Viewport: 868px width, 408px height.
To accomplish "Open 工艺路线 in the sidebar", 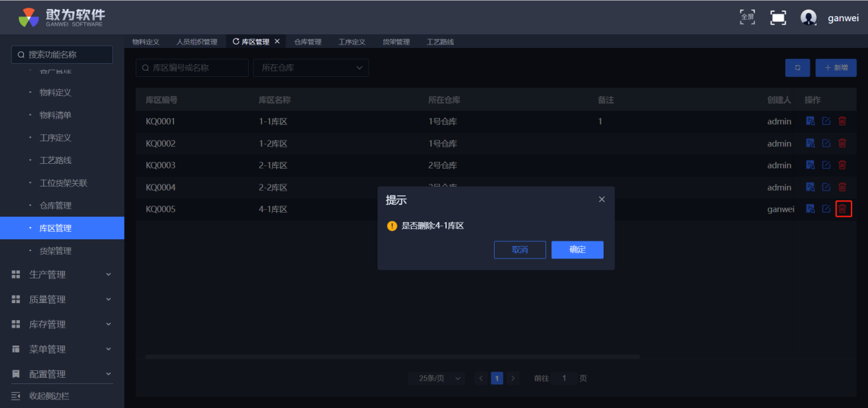I will (x=55, y=160).
